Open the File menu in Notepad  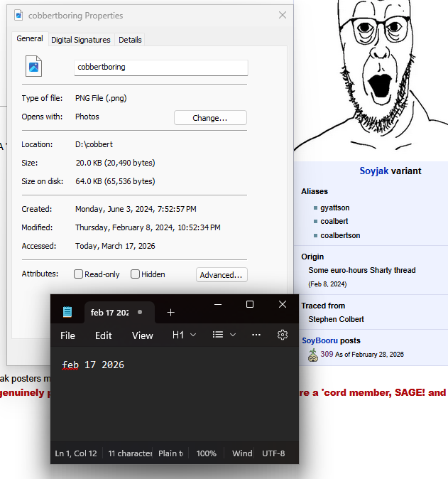[x=67, y=335]
